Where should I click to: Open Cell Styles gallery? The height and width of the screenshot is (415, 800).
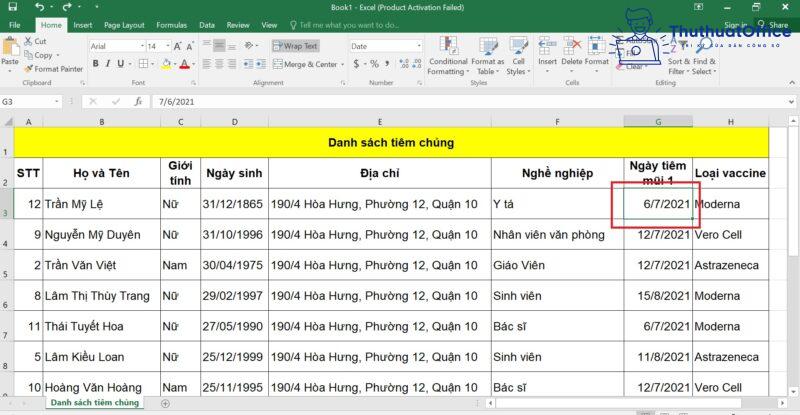click(518, 56)
